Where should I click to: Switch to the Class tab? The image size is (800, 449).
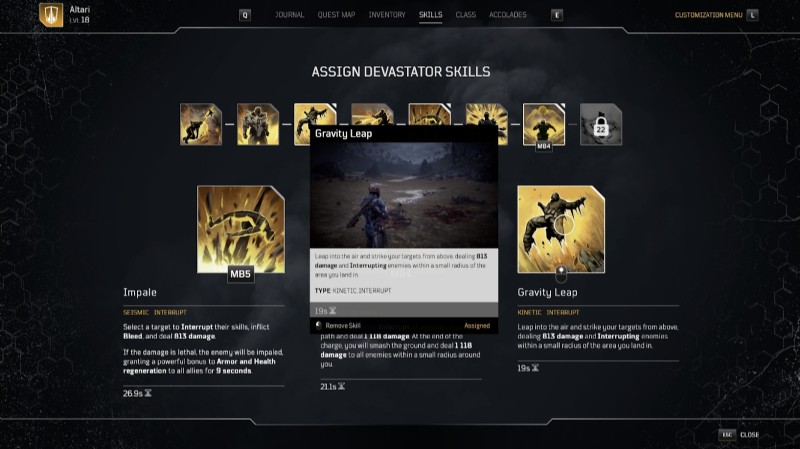point(465,15)
